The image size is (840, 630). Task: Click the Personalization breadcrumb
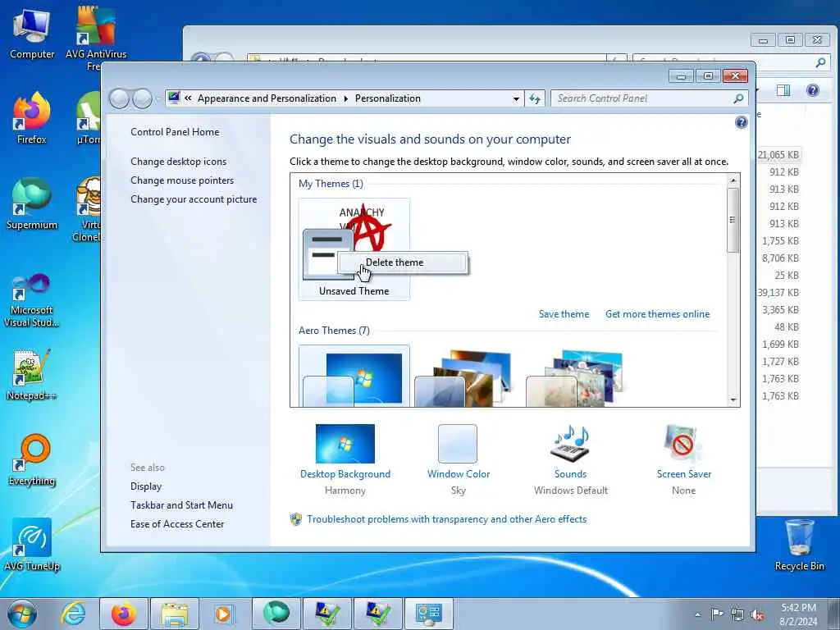click(x=388, y=98)
